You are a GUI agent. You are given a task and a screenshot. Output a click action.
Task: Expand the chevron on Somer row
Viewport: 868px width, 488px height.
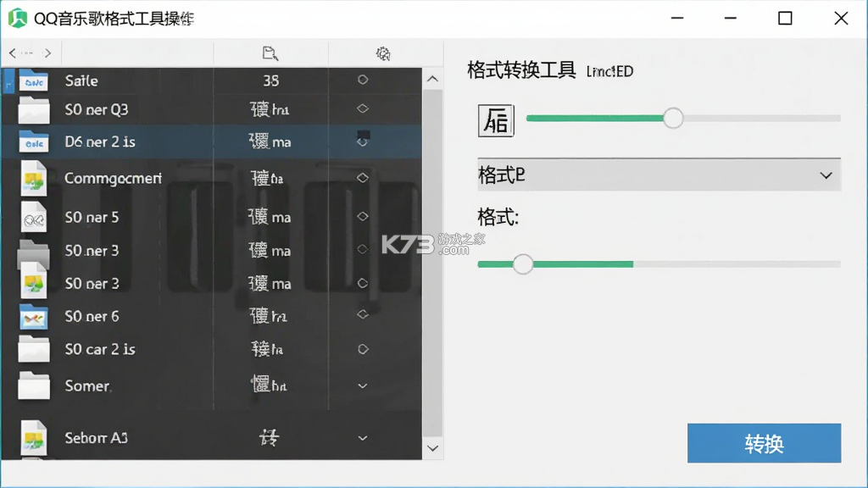click(363, 385)
